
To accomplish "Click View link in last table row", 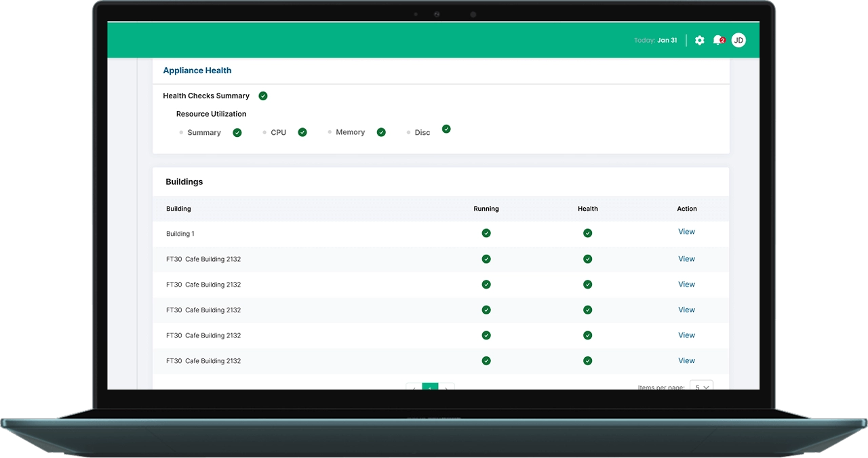I will pyautogui.click(x=686, y=360).
